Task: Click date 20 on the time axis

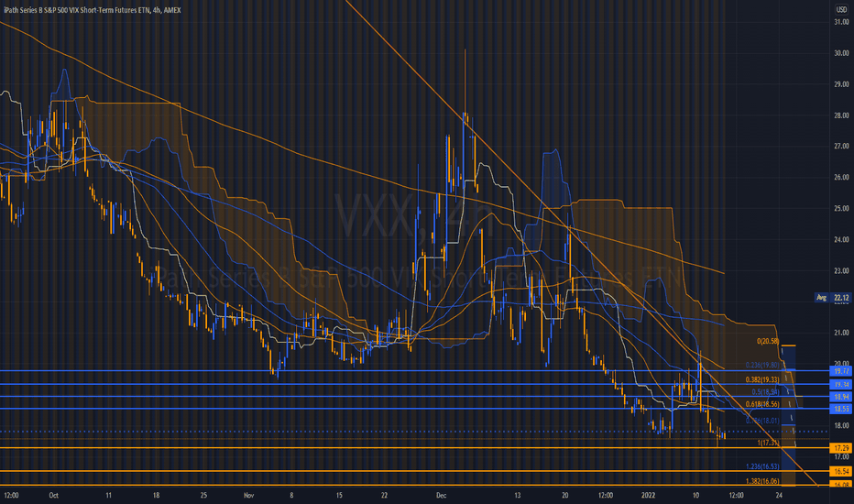Action: coord(564,495)
